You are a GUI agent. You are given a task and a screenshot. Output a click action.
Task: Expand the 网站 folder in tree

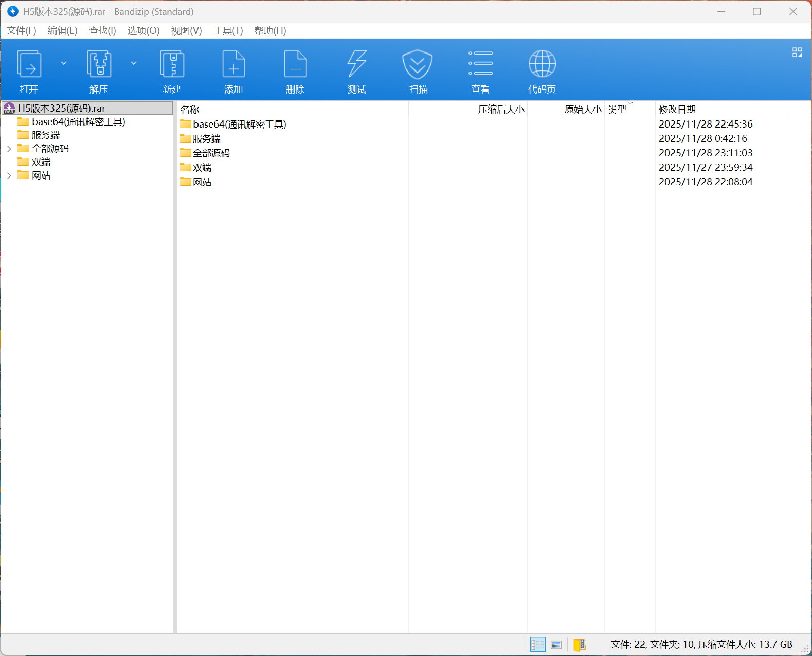tap(9, 175)
